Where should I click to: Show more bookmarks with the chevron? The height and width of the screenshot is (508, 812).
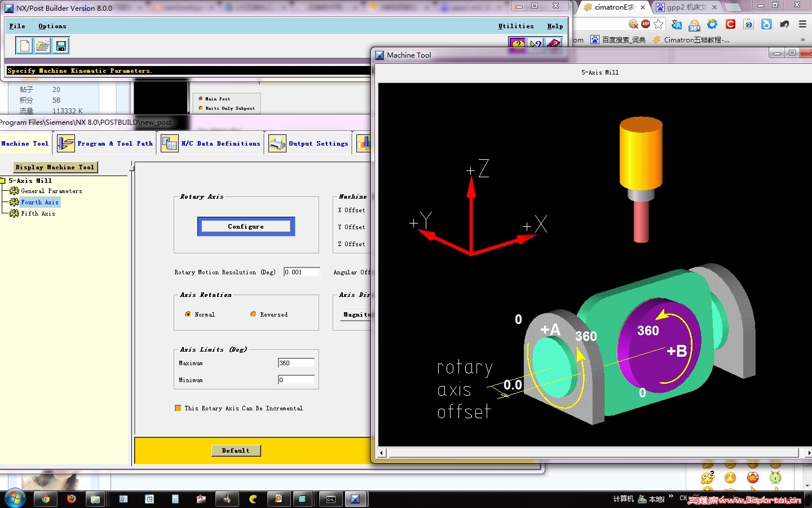[x=802, y=40]
